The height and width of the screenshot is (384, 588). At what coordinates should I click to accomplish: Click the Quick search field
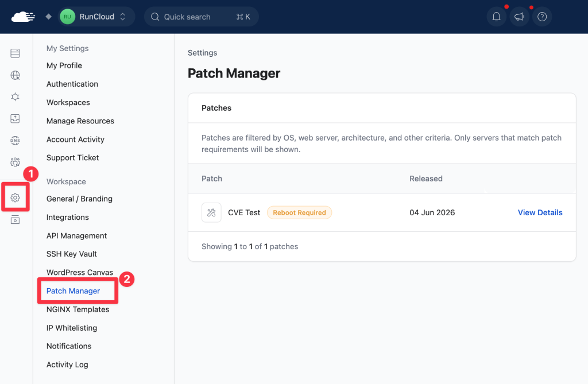[x=202, y=17]
